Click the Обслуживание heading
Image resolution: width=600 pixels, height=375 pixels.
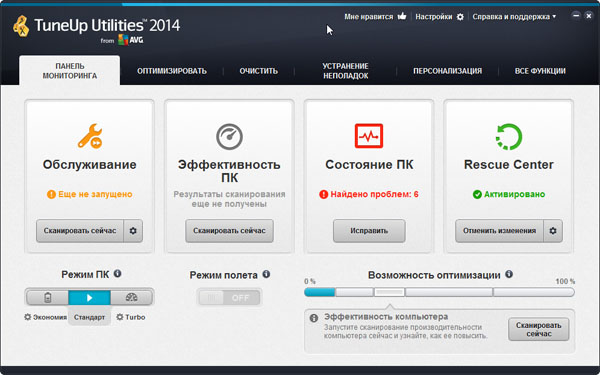pos(90,165)
